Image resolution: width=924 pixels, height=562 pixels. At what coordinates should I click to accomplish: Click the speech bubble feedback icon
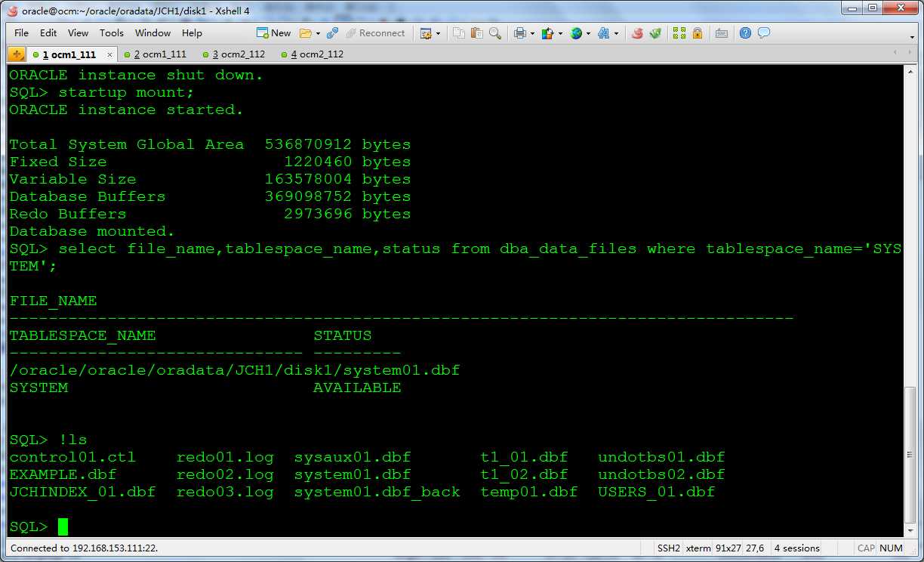[764, 33]
